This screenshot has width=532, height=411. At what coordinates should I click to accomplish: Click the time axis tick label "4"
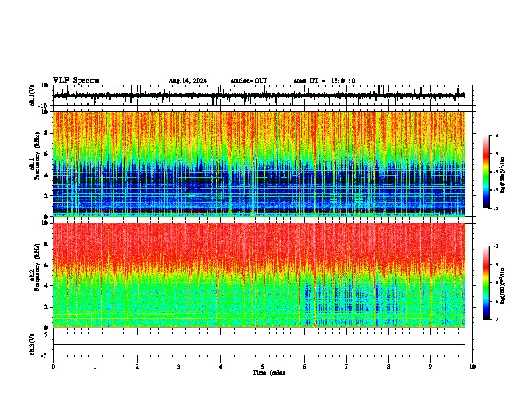tap(220, 367)
